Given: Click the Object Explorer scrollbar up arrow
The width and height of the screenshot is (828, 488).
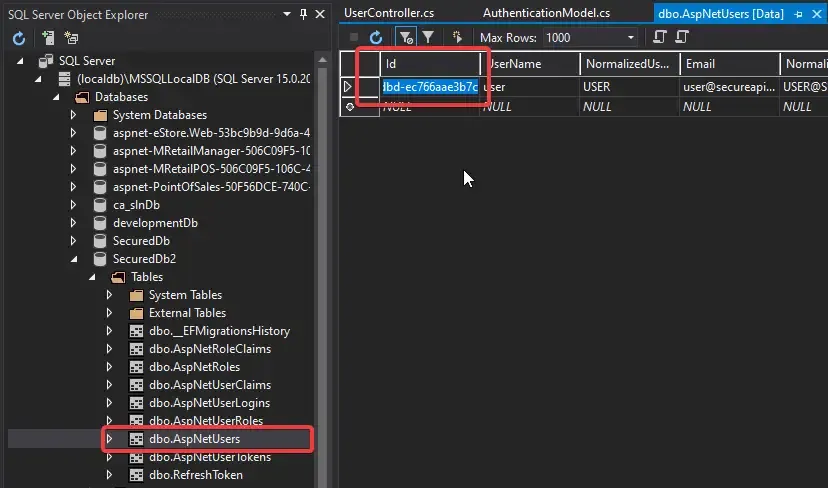Looking at the screenshot, I should [x=322, y=60].
